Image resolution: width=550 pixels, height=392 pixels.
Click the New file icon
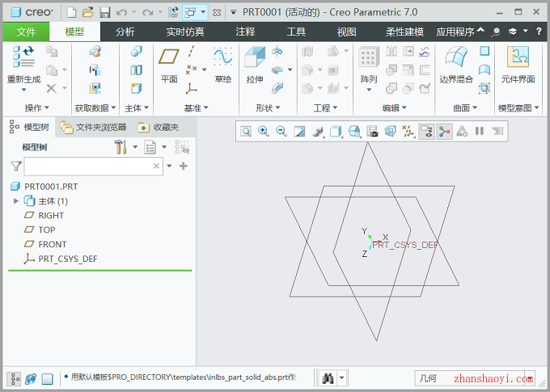[71, 13]
